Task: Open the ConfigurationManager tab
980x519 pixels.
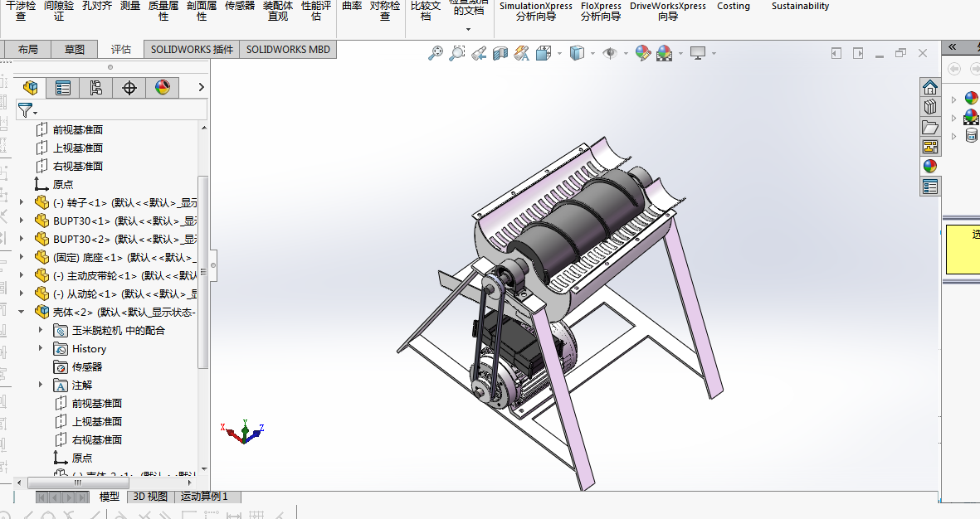Action: [x=95, y=88]
